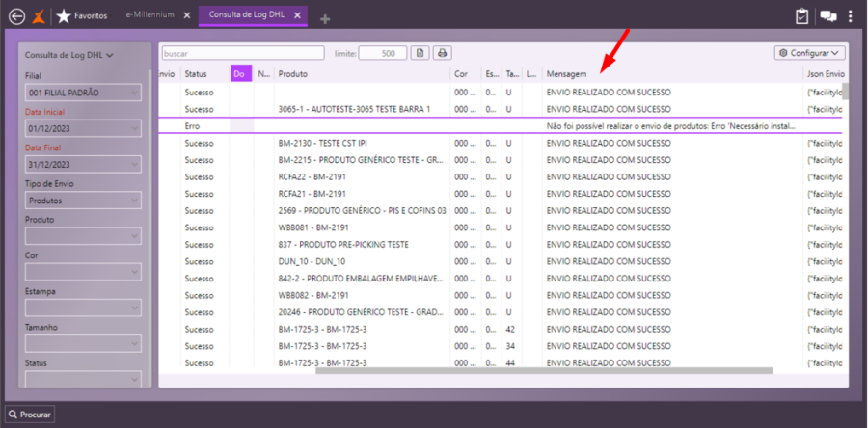Image resolution: width=868 pixels, height=428 pixels.
Task: Select BM-1725-3 row with size 42
Action: coord(501,330)
